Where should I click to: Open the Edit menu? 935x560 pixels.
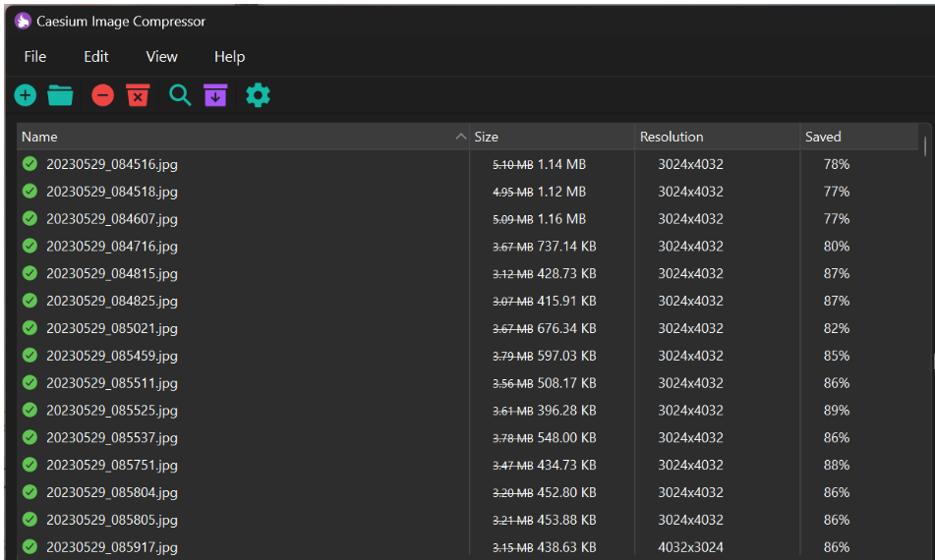[x=96, y=57]
